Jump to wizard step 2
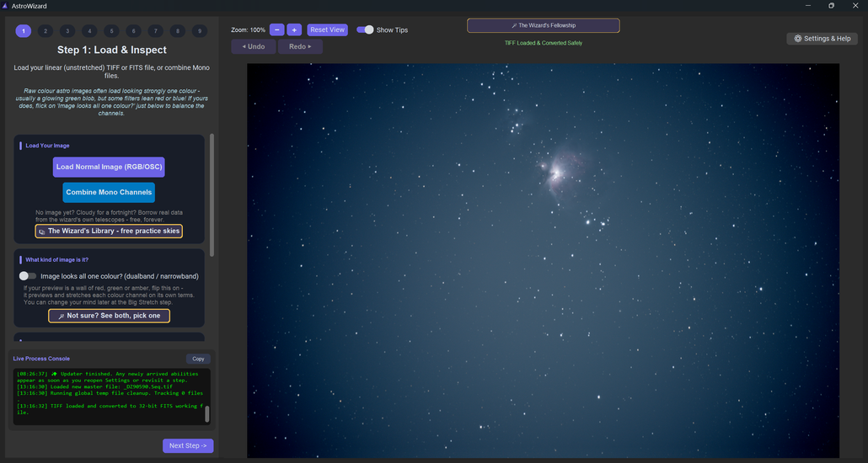868x463 pixels. pos(46,31)
